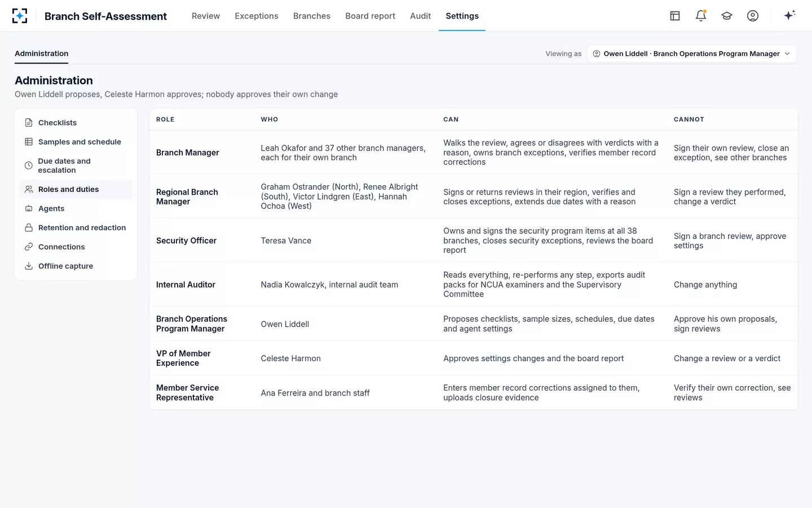Click the Samples and schedule table icon

point(29,142)
